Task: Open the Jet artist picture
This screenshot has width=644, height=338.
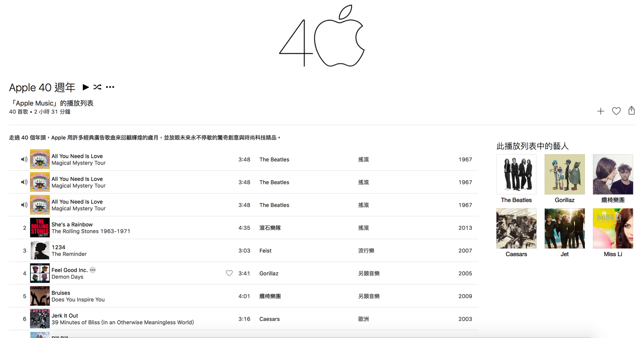Action: (564, 228)
